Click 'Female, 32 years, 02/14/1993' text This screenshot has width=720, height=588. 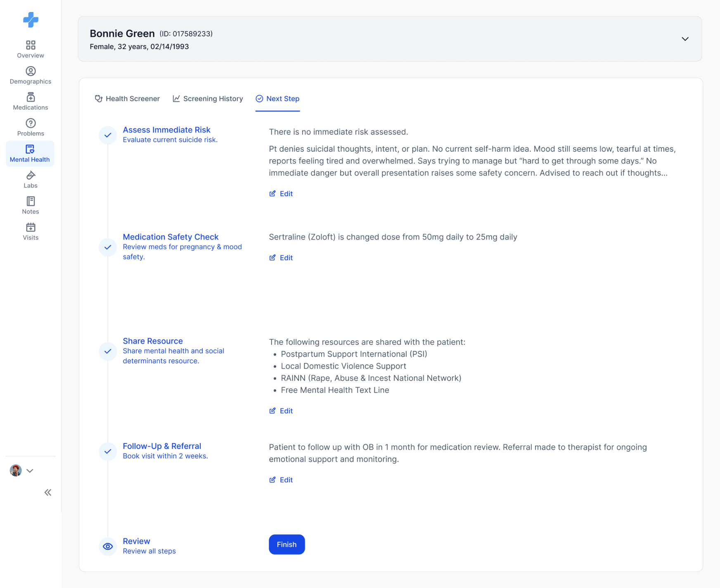(x=139, y=47)
